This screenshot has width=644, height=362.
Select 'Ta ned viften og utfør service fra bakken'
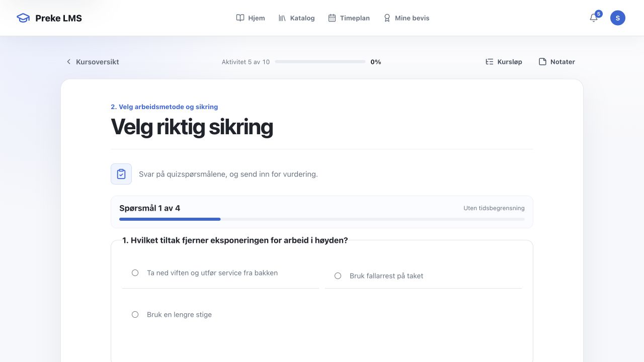pyautogui.click(x=220, y=273)
